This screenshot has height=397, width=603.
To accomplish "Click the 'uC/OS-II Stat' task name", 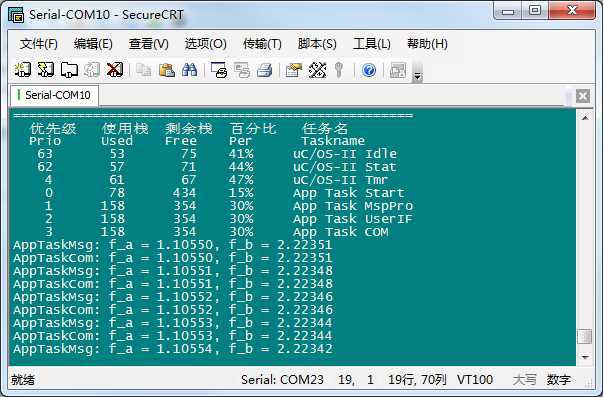I will coord(345,167).
